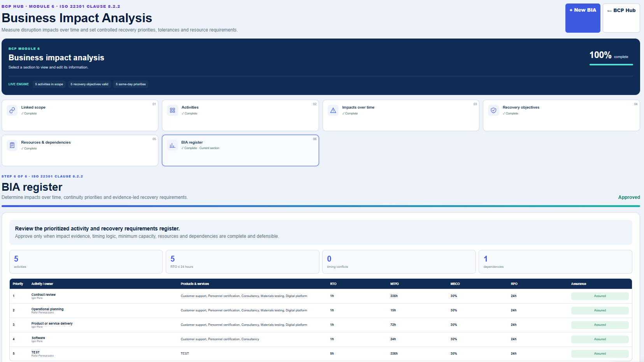Click the 'RTO ≤ 24 hours' count tile
Viewport: 644px width, 362px height.
(x=242, y=262)
